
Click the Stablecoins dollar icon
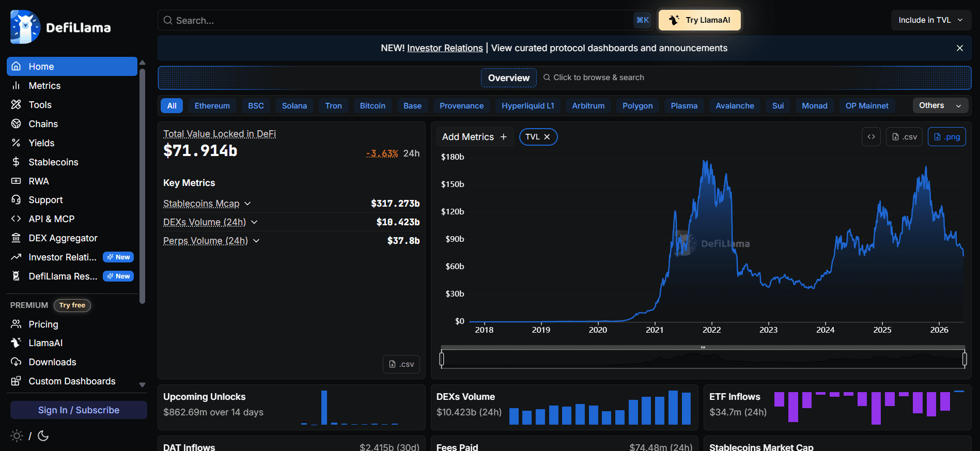click(x=16, y=162)
